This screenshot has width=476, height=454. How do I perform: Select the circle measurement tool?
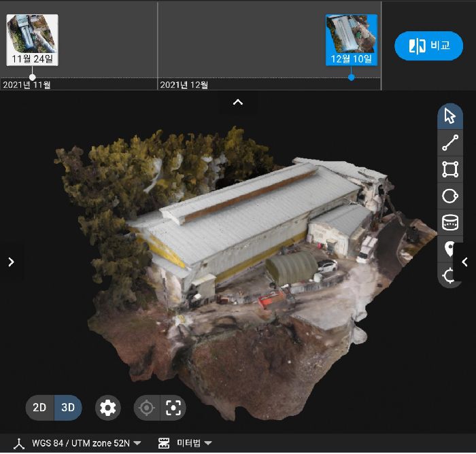449,196
